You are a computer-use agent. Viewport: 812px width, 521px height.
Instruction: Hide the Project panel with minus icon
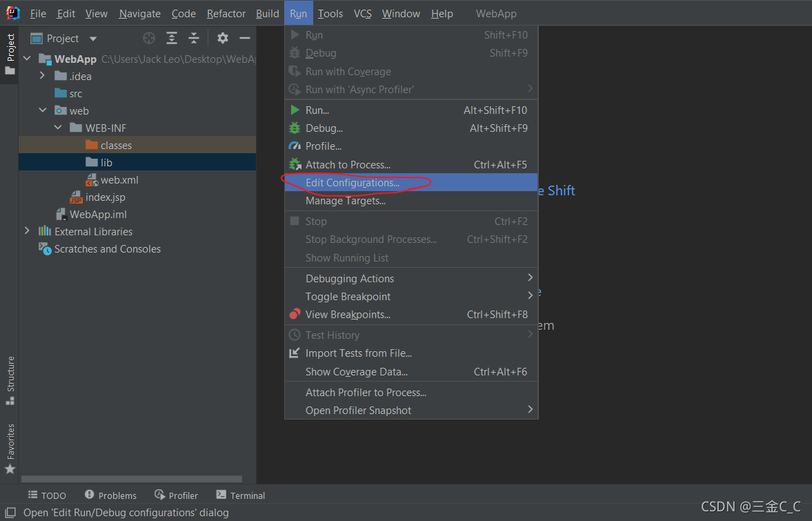point(245,39)
